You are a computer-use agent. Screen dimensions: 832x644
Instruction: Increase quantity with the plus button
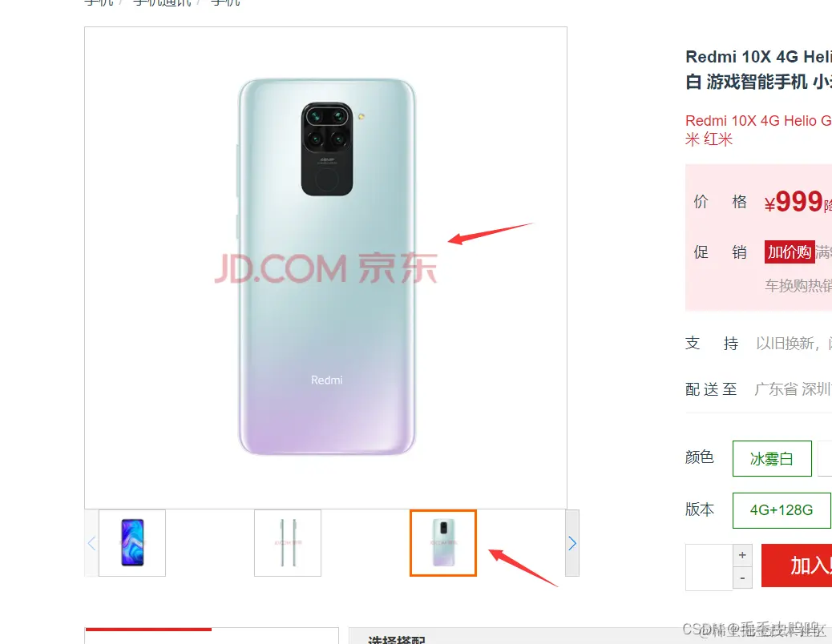742,555
